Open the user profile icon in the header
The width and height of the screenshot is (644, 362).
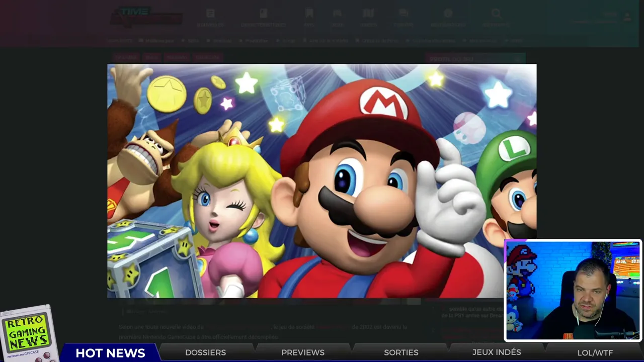tap(627, 17)
